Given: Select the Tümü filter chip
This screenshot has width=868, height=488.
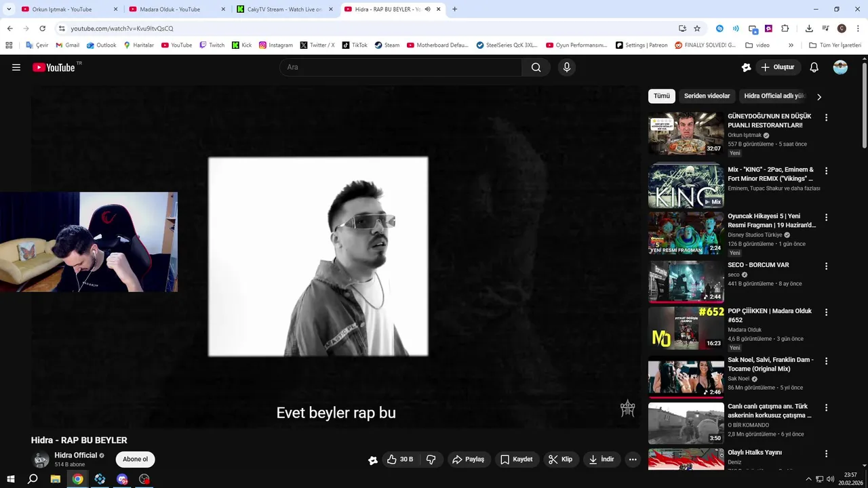Looking at the screenshot, I should pos(661,96).
